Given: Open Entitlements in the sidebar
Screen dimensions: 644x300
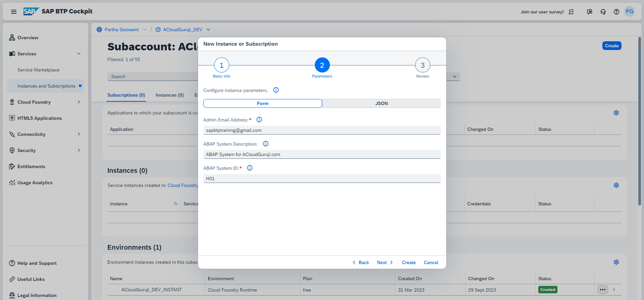Looking at the screenshot, I should tap(31, 167).
